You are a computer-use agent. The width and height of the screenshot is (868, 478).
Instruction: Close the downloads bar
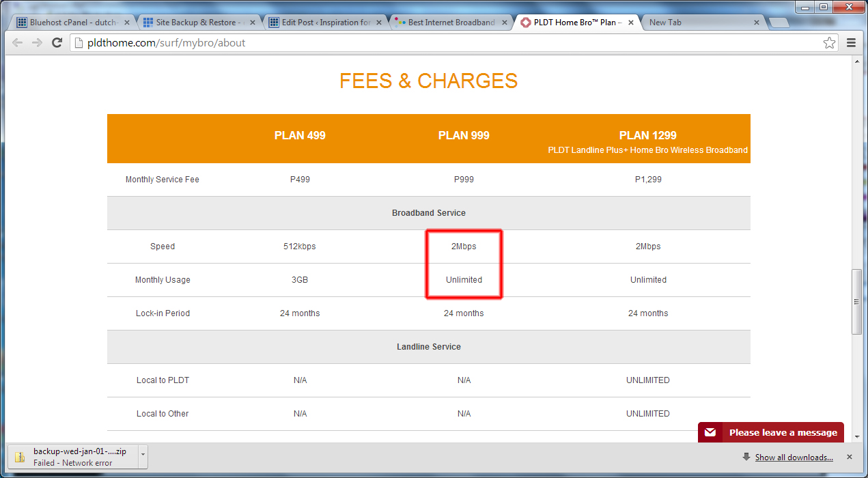tap(850, 457)
